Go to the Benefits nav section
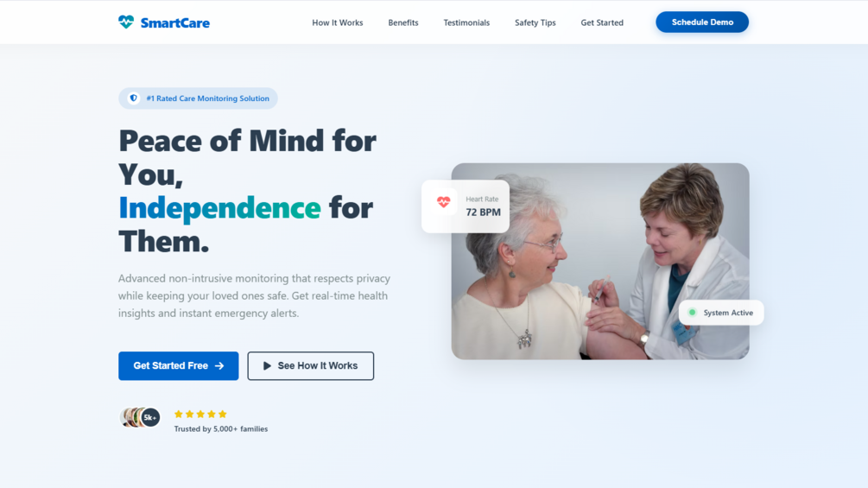 pyautogui.click(x=403, y=22)
